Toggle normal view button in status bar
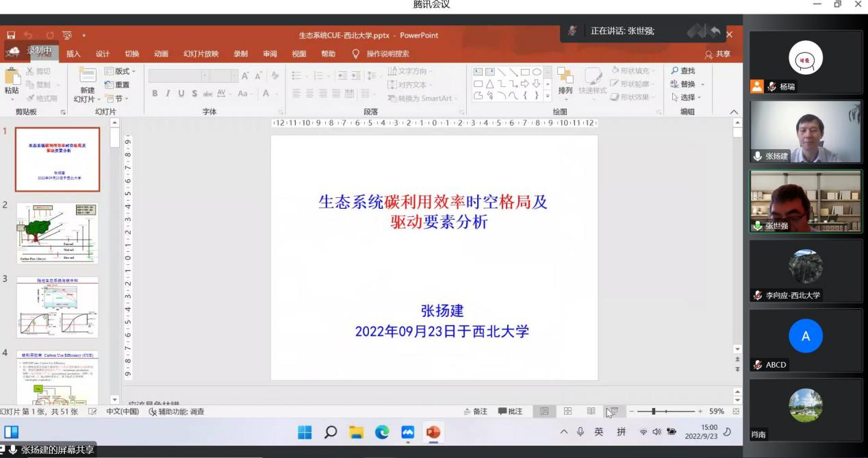The image size is (868, 458). 544,411
